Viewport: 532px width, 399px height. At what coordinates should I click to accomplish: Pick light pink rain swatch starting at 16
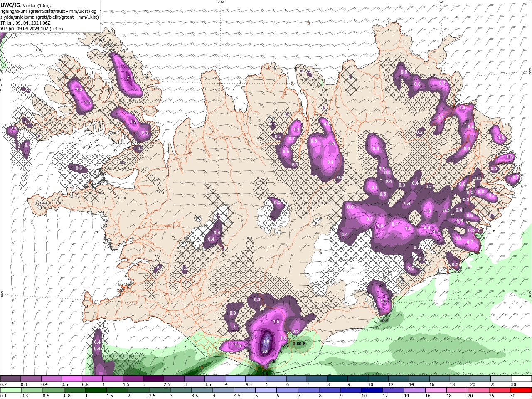[x=436, y=390]
